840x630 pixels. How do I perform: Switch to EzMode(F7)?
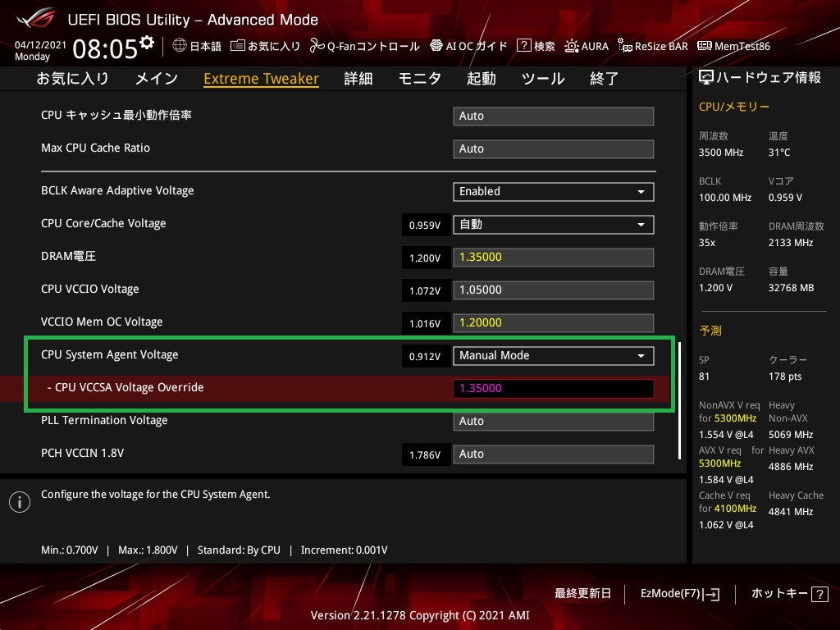point(680,594)
